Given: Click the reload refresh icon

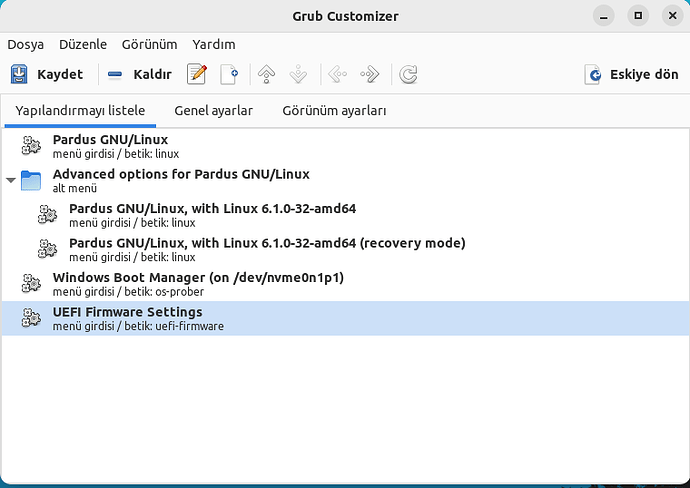Looking at the screenshot, I should coord(407,74).
